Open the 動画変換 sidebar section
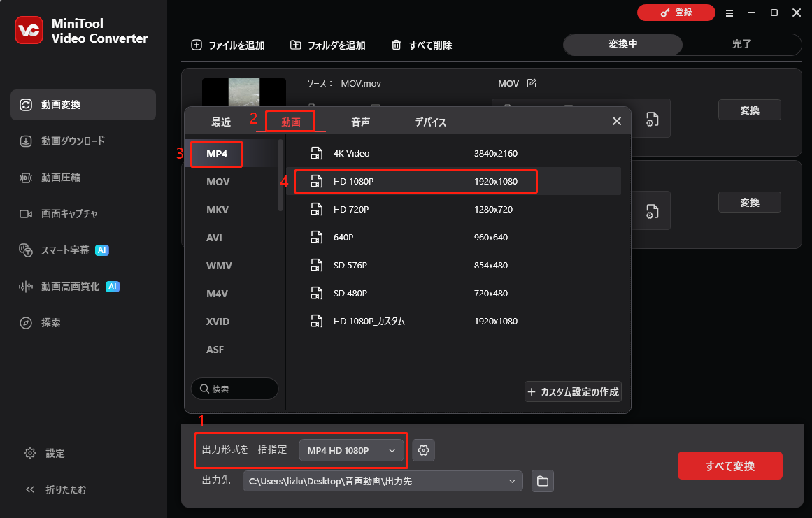This screenshot has width=812, height=518. point(83,105)
